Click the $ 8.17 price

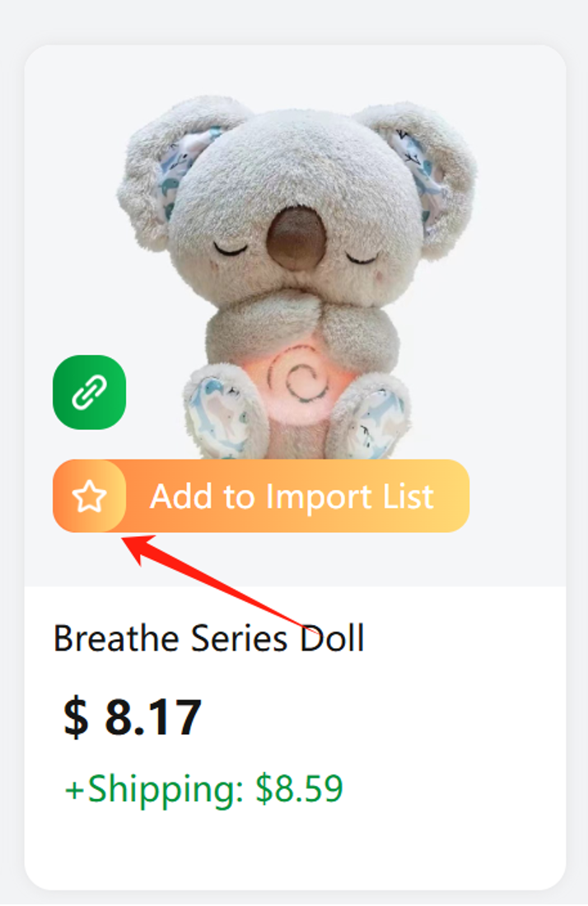tap(133, 717)
